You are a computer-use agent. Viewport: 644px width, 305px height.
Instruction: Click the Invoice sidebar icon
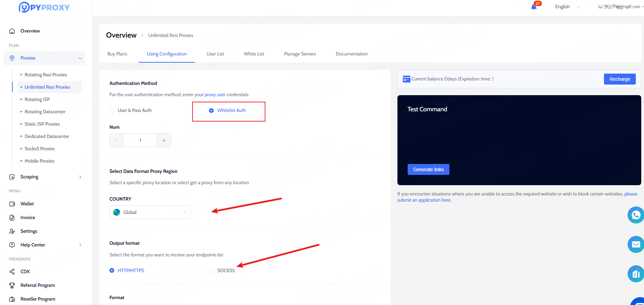pos(12,218)
